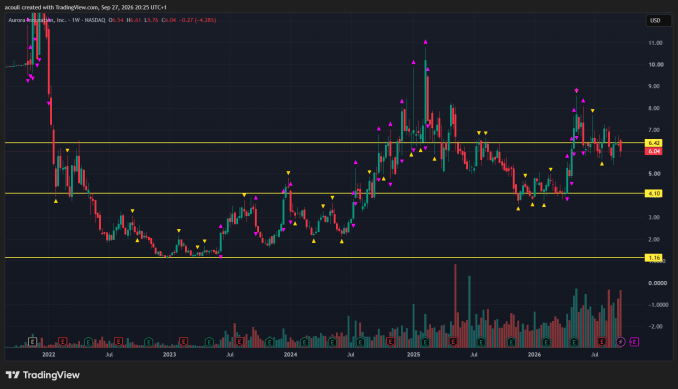The height and width of the screenshot is (389, 678).
Task: Select the horizontal line at 6.42
Action: (x=324, y=143)
